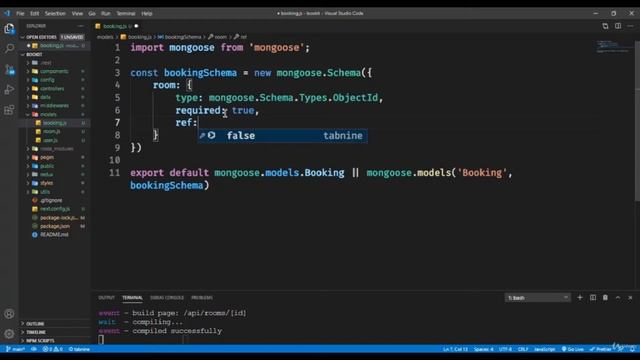Open next.config.js file
This screenshot has height=360, width=640.
tap(55, 209)
